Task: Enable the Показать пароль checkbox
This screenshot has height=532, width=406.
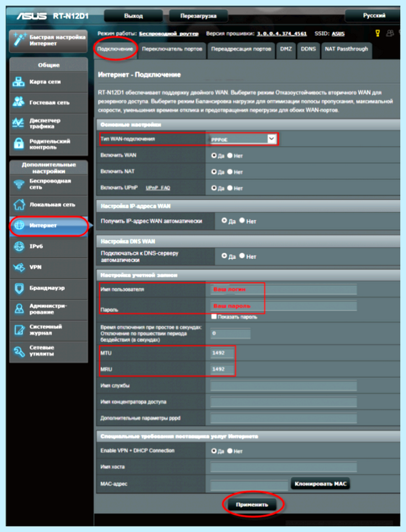Action: (x=214, y=316)
